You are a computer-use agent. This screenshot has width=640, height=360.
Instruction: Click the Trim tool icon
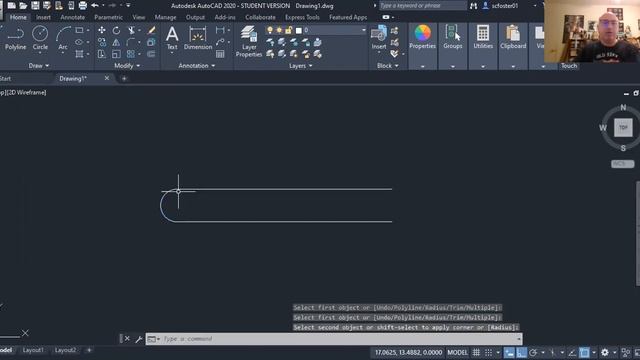pyautogui.click(x=131, y=30)
